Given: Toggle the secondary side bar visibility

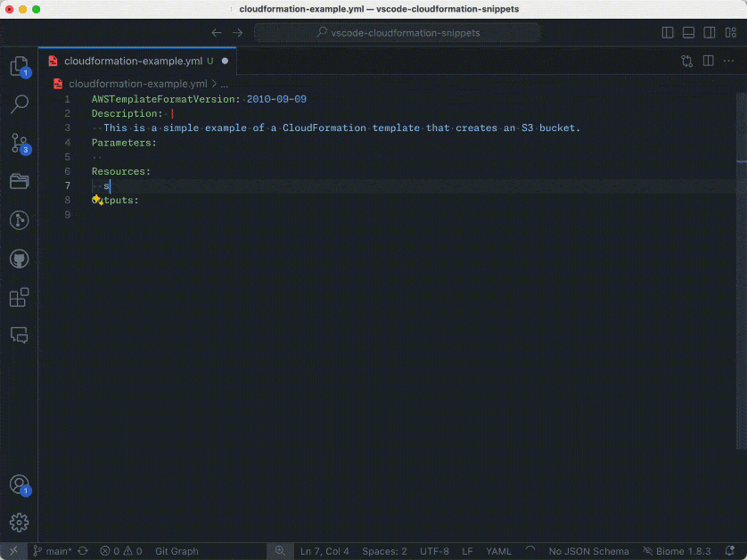Looking at the screenshot, I should 709,33.
